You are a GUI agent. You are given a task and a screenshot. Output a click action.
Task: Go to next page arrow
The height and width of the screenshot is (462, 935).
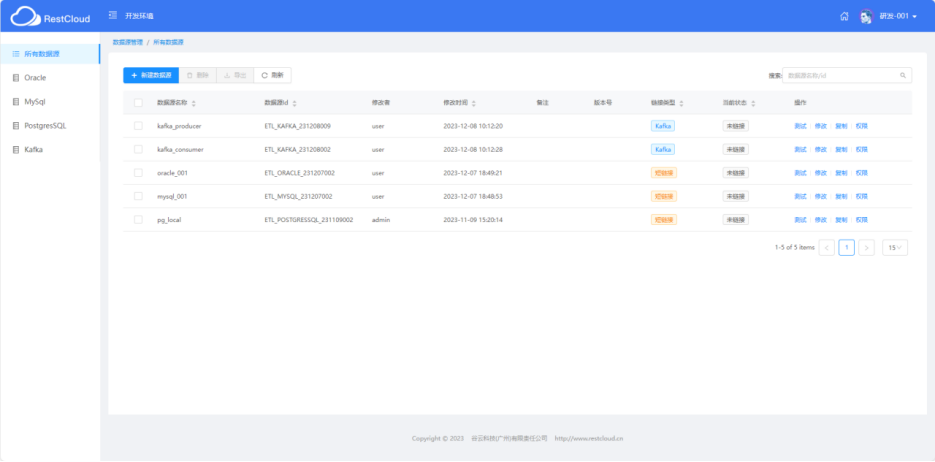click(866, 247)
